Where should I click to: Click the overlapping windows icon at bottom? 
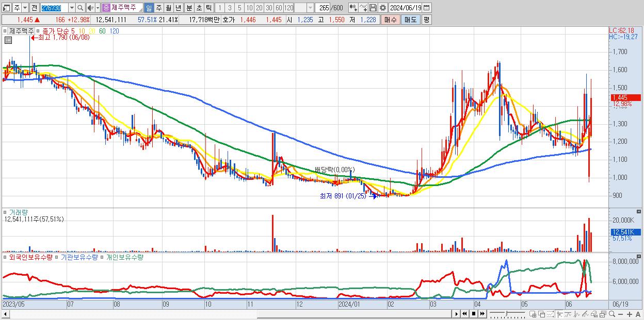[542, 314]
